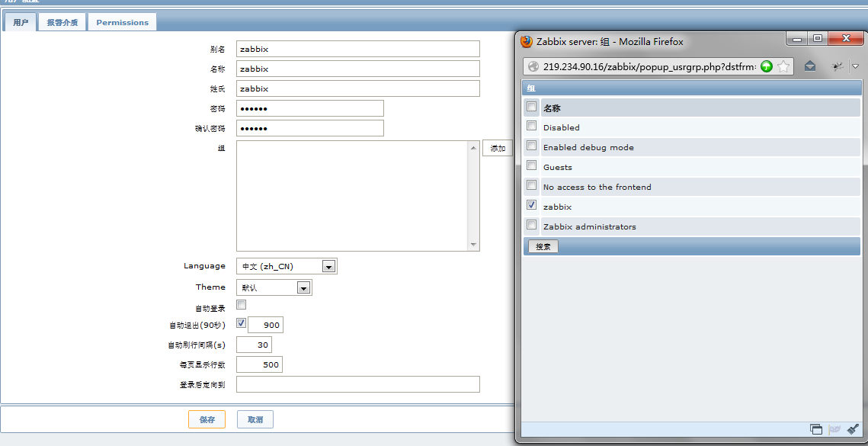Click the paintbrush icon in popup status bar
Viewport: 868px width, 446px height.
(853, 428)
